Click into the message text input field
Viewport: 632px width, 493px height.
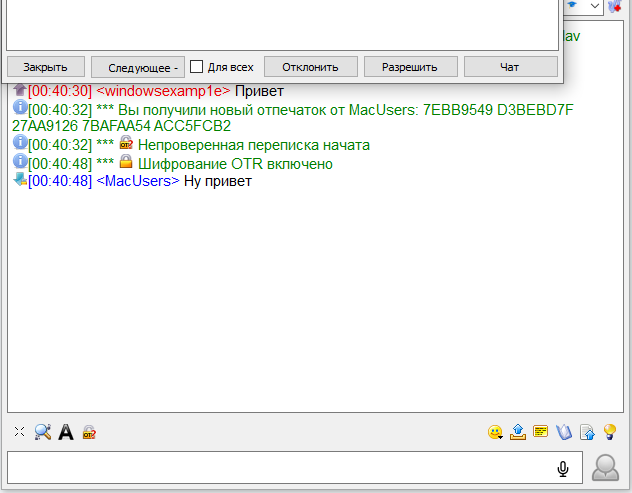pyautogui.click(x=280, y=468)
